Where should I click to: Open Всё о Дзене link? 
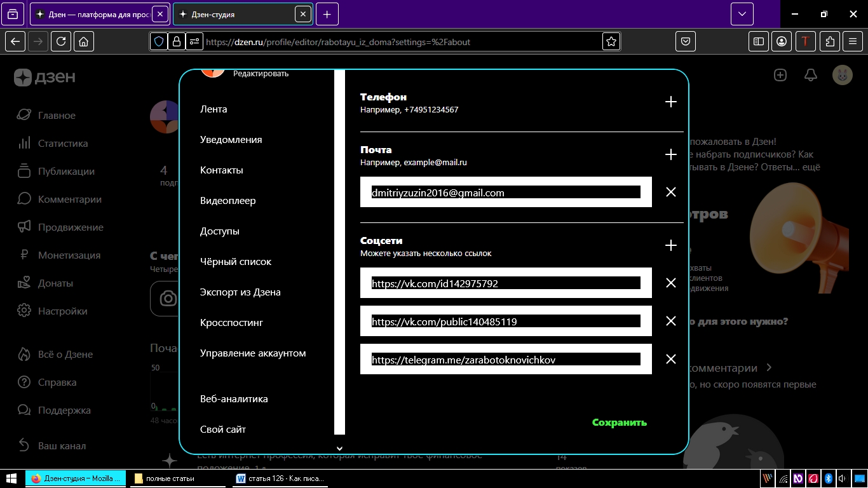pyautogui.click(x=55, y=355)
